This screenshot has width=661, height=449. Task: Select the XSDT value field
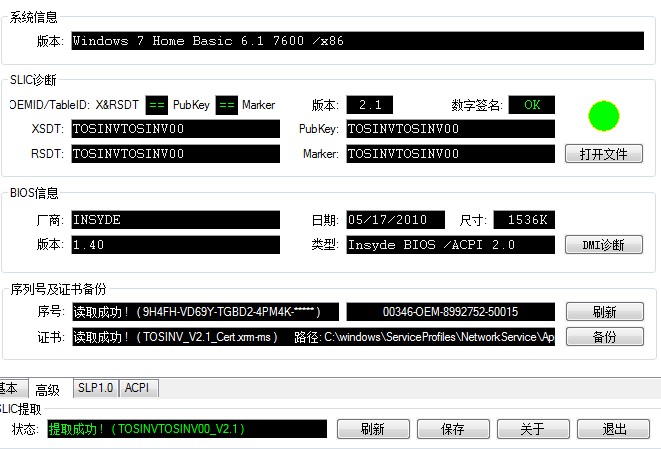[175, 129]
